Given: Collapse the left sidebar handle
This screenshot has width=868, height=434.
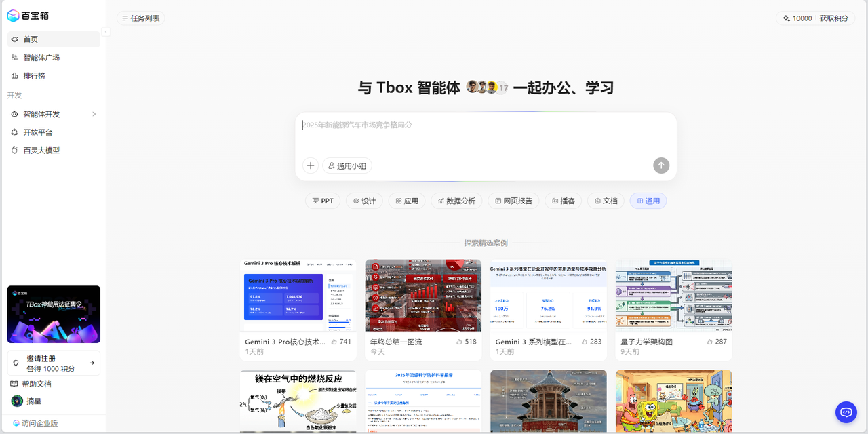Looking at the screenshot, I should click(106, 31).
